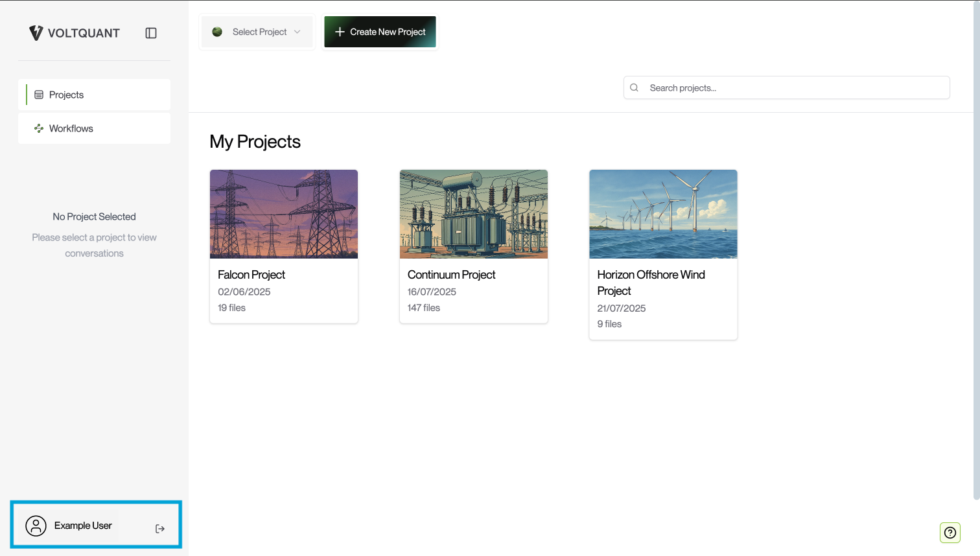Open the Workflows menu item

pos(95,128)
